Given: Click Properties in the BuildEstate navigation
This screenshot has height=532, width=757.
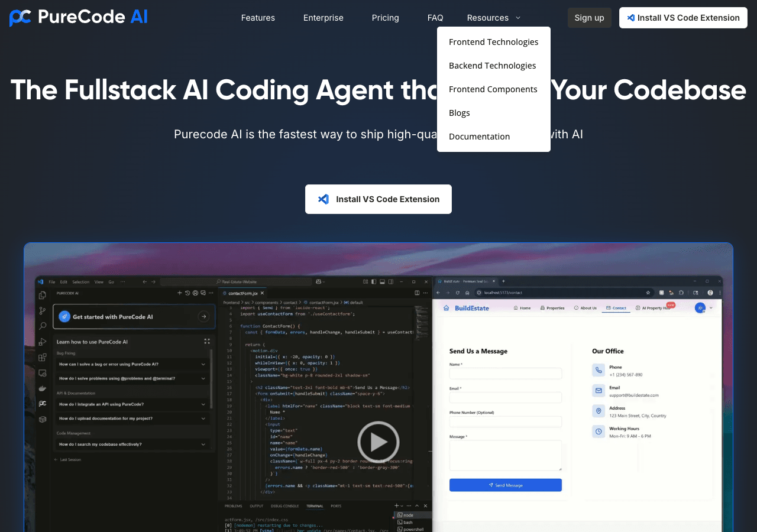Looking at the screenshot, I should pyautogui.click(x=552, y=308).
